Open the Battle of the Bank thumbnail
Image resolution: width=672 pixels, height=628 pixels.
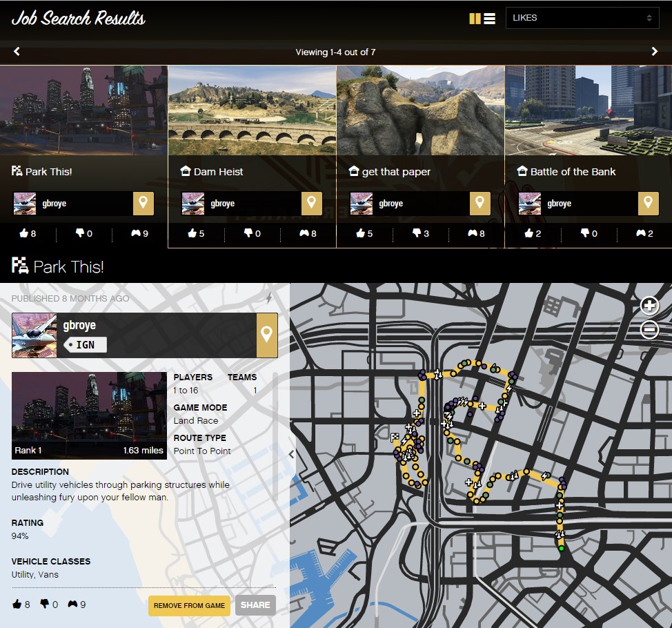coord(589,110)
